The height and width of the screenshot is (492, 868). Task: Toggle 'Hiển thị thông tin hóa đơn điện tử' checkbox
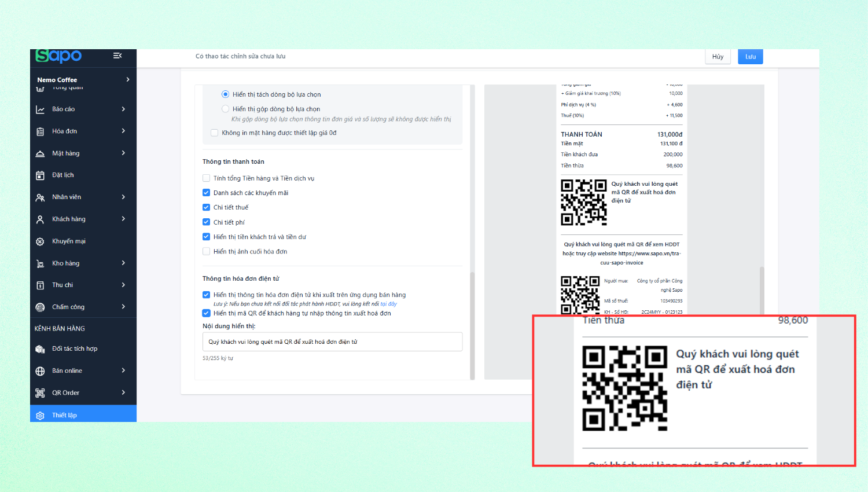206,295
